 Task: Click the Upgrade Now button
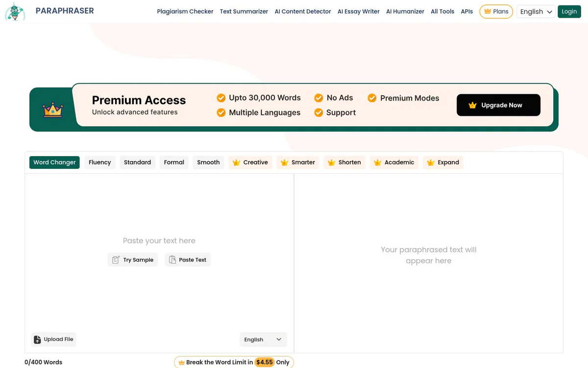[498, 105]
